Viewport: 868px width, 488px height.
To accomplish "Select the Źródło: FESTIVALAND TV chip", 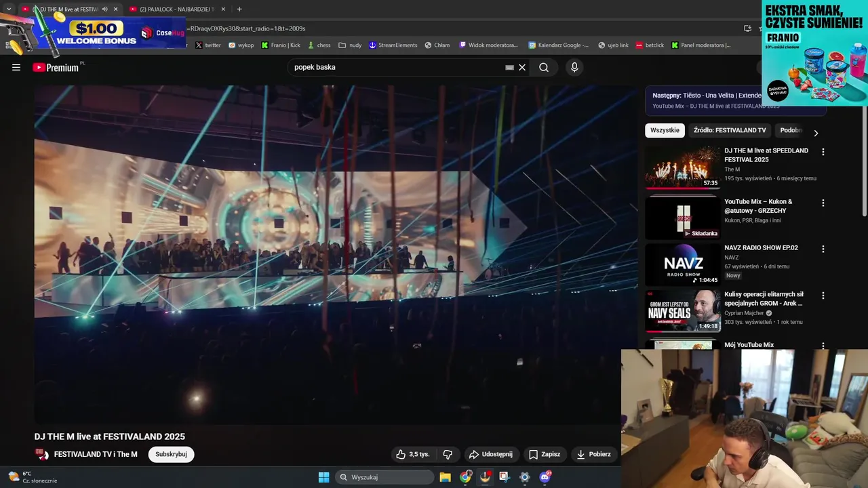I will (730, 130).
